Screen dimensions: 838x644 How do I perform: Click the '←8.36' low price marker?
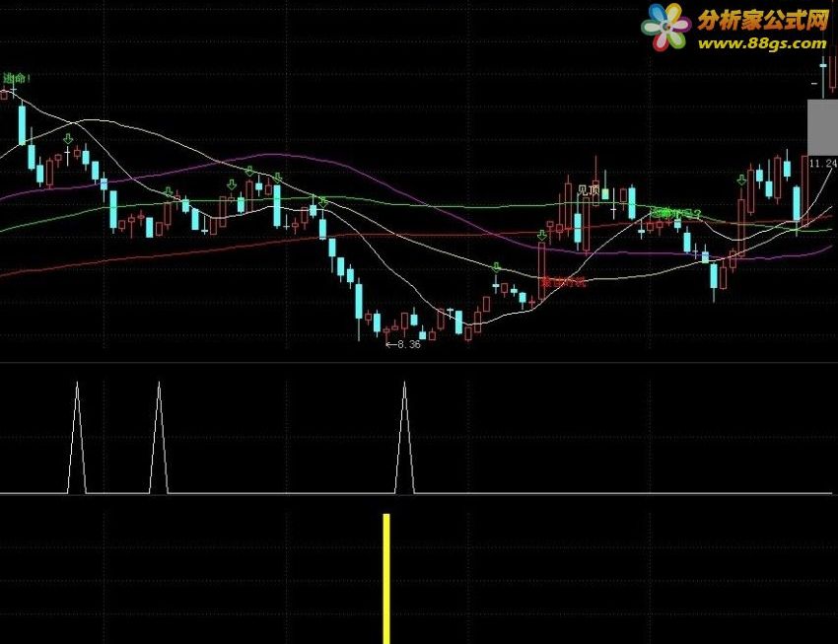click(403, 345)
